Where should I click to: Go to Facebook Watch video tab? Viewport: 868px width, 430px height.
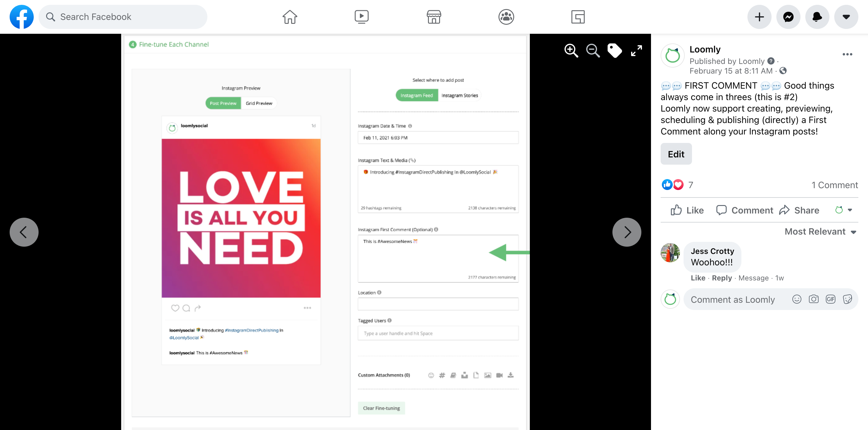[362, 17]
